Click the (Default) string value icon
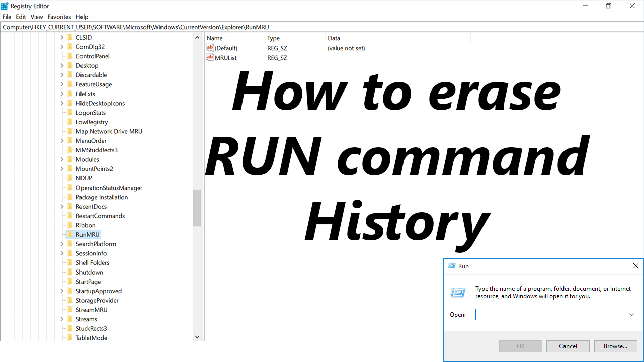Screen dimensions: 644x362 click(x=210, y=48)
